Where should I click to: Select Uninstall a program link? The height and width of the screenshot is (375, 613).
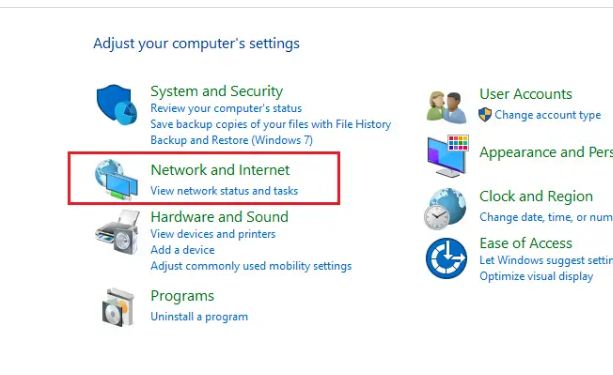[199, 316]
